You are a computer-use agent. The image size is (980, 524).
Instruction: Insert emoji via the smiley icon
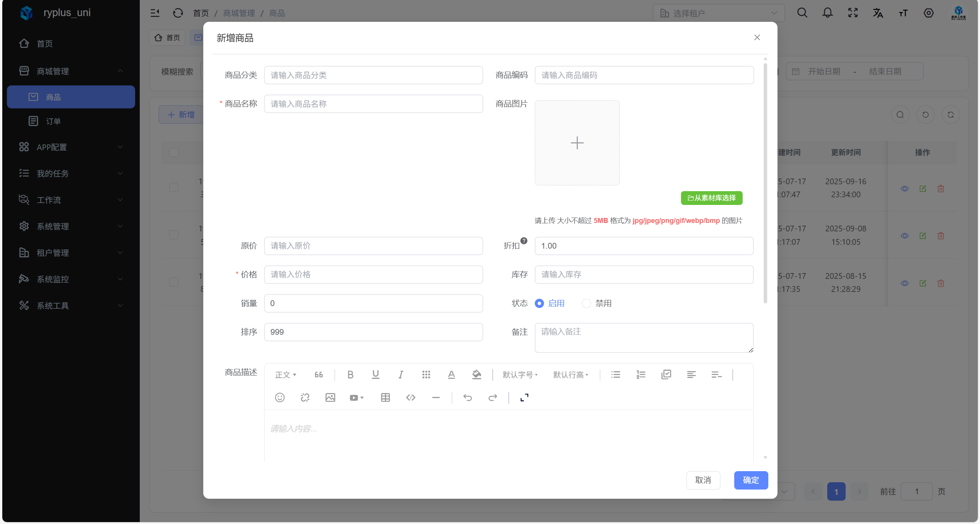click(x=280, y=398)
